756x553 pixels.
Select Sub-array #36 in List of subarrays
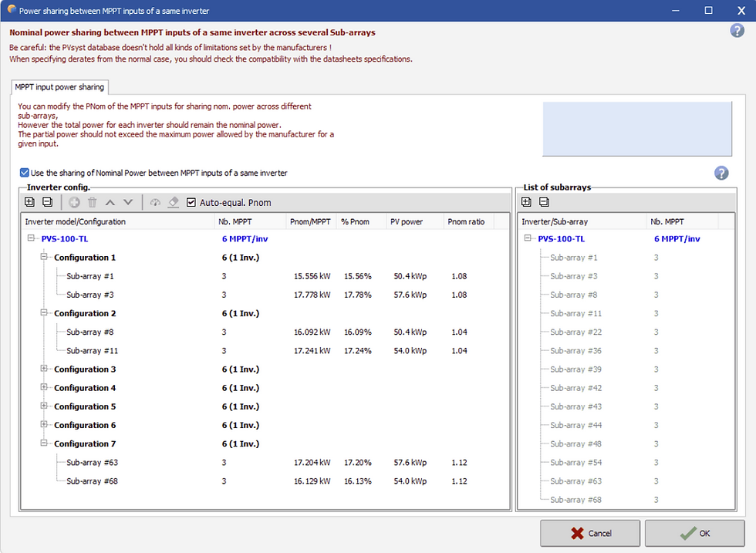click(576, 350)
